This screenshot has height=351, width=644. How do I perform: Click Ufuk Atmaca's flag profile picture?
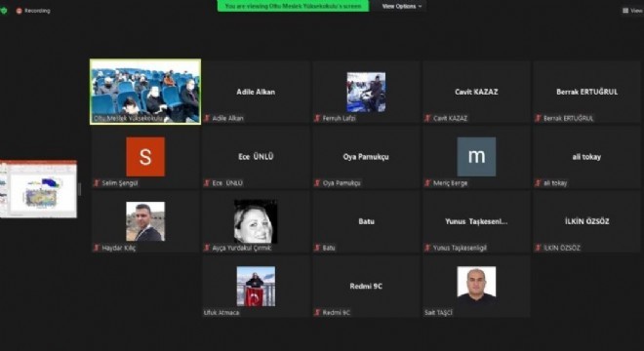pyautogui.click(x=256, y=286)
